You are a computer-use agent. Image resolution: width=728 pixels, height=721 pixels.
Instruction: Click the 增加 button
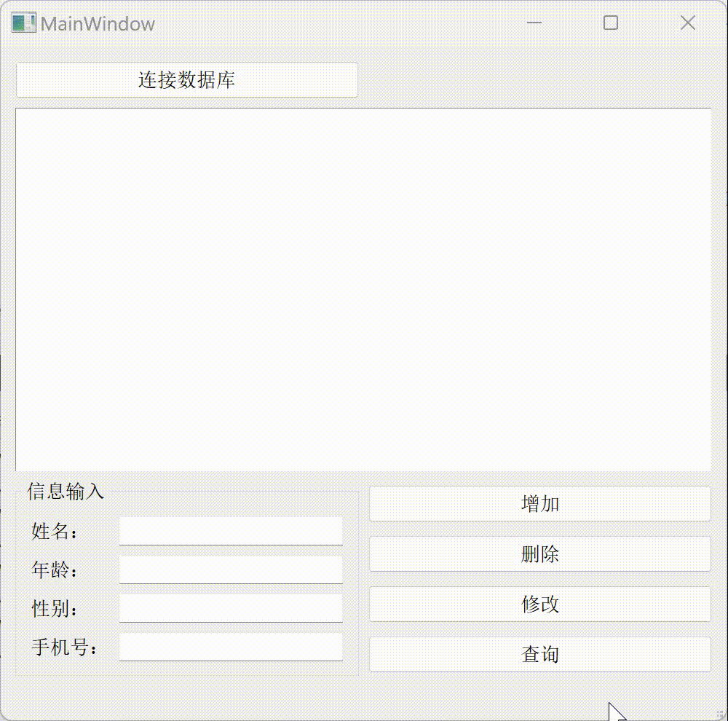(540, 503)
